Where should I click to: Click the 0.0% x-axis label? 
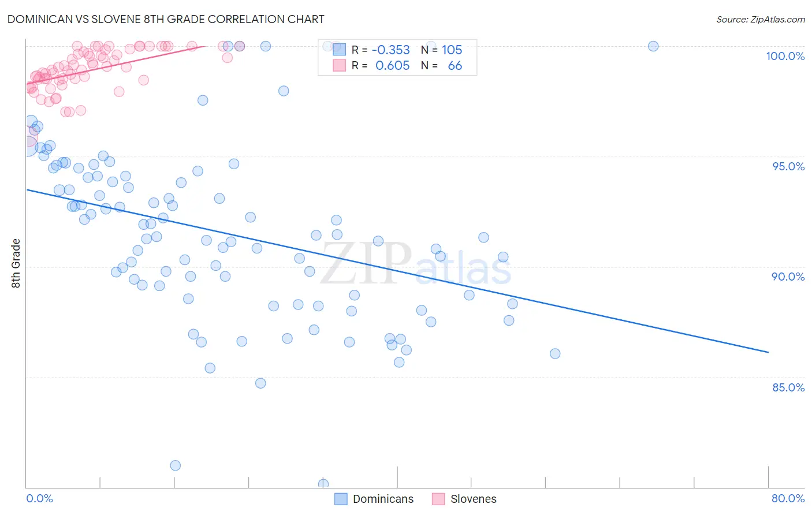(x=39, y=498)
